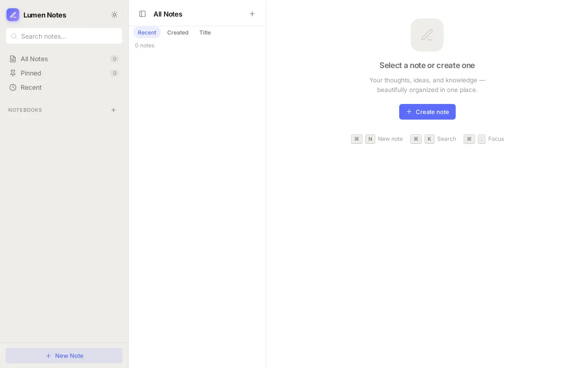Open the Recent section in sidebar

click(64, 87)
